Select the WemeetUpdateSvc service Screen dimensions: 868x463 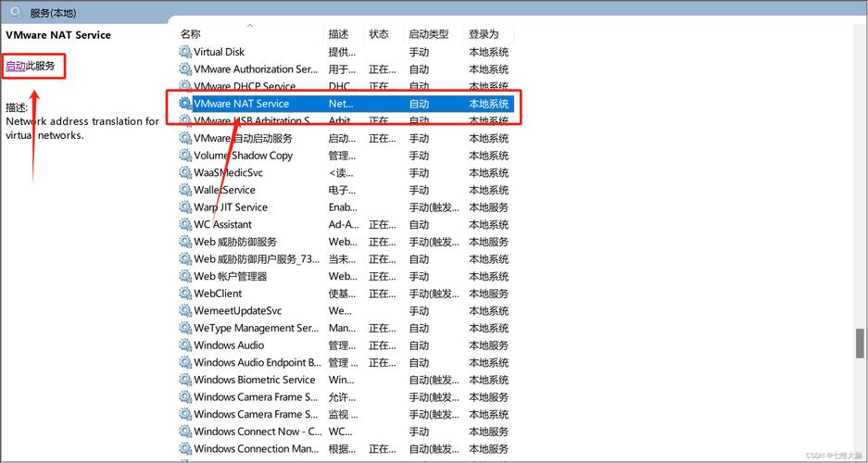coord(237,311)
